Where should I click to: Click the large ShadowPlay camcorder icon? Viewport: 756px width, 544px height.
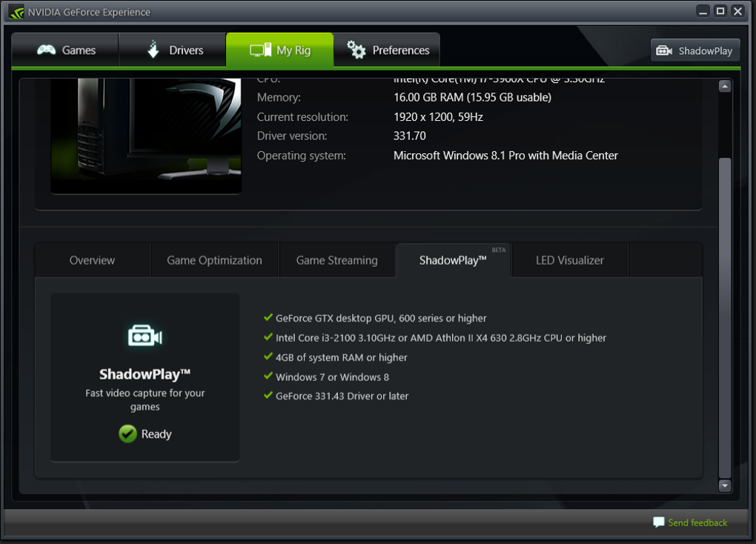click(145, 336)
